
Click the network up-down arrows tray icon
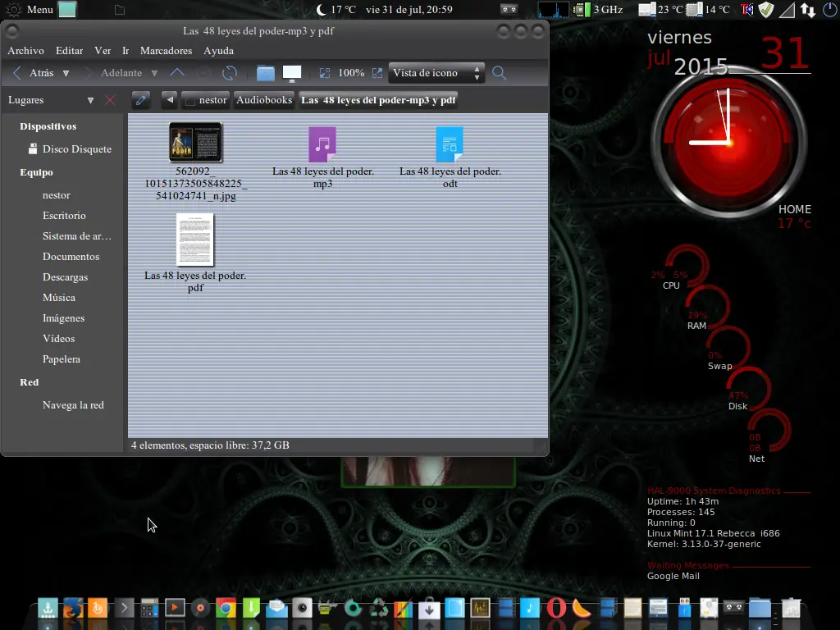(808, 10)
